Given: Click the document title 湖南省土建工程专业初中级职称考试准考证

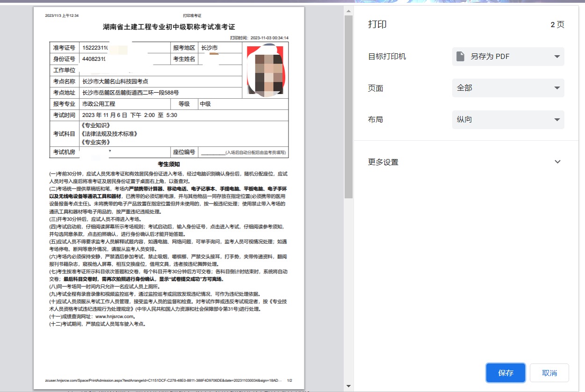Looking at the screenshot, I should coord(169,27).
